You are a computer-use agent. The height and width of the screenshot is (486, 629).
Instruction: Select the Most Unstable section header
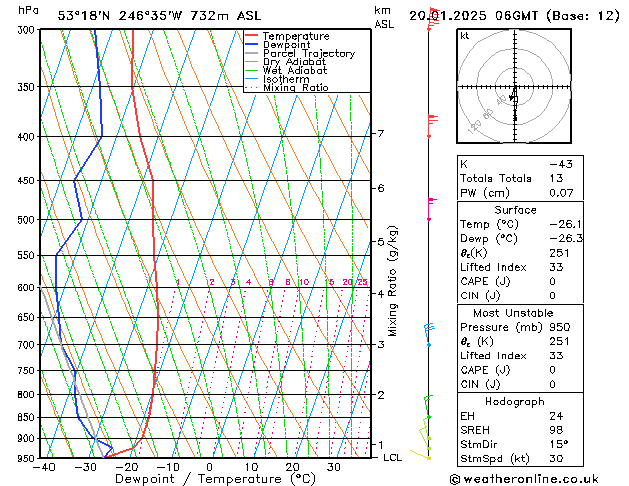pos(514,313)
